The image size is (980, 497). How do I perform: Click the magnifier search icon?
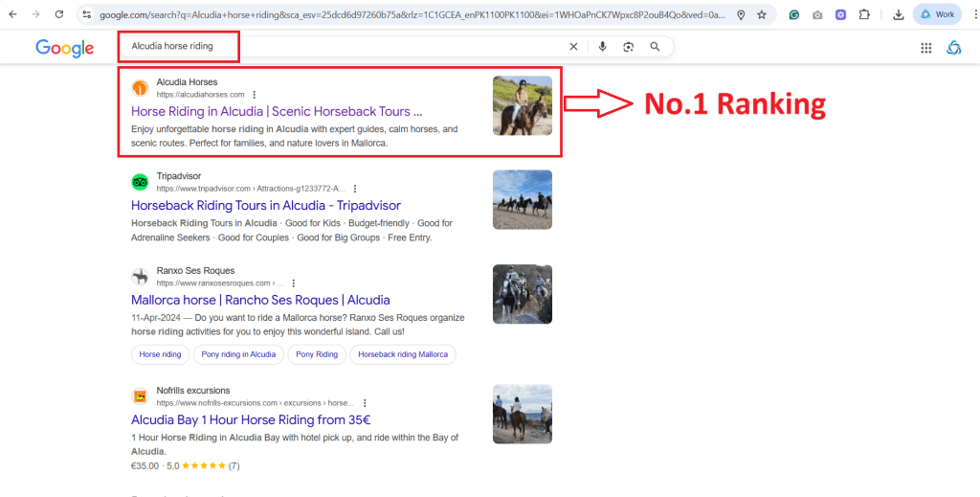pyautogui.click(x=656, y=47)
